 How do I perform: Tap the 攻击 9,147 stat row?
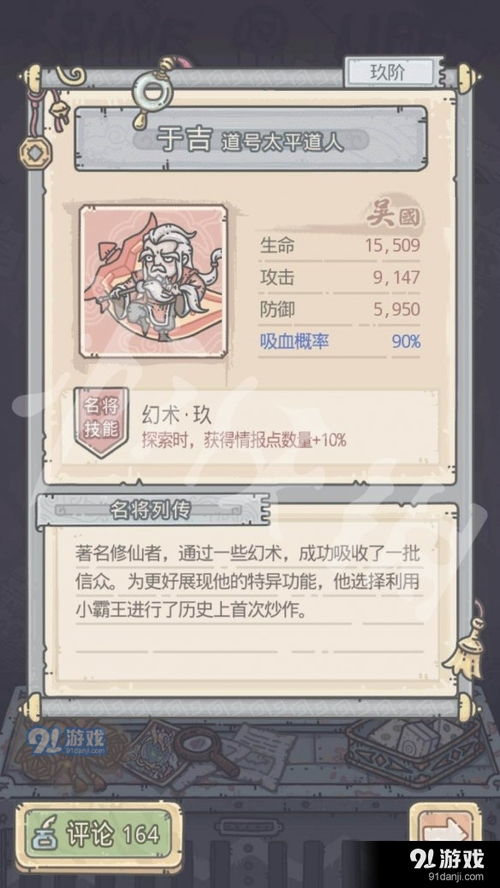(x=340, y=278)
